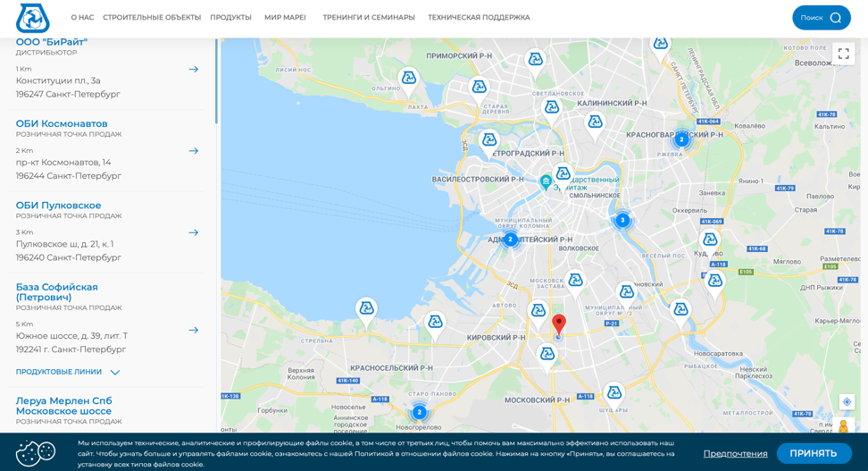Open ОБИ Пулковское store link

58,206
